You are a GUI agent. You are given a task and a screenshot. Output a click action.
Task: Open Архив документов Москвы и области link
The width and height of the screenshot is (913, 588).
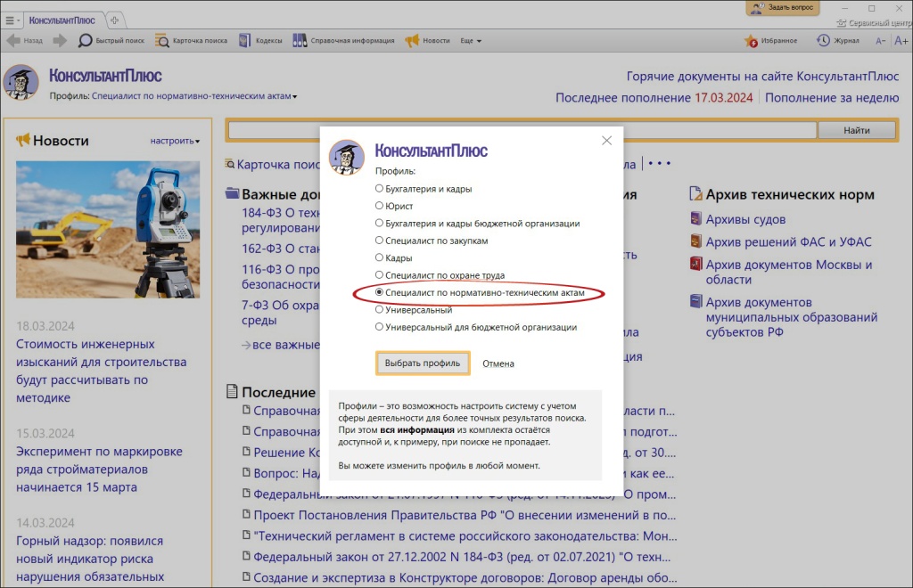click(789, 272)
